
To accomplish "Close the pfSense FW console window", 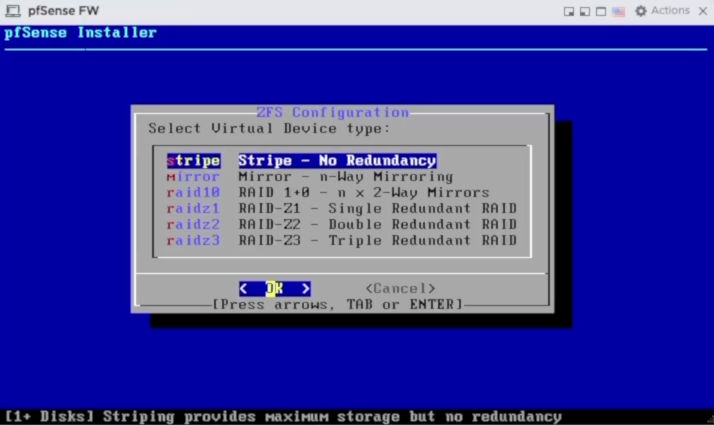I will click(x=703, y=11).
